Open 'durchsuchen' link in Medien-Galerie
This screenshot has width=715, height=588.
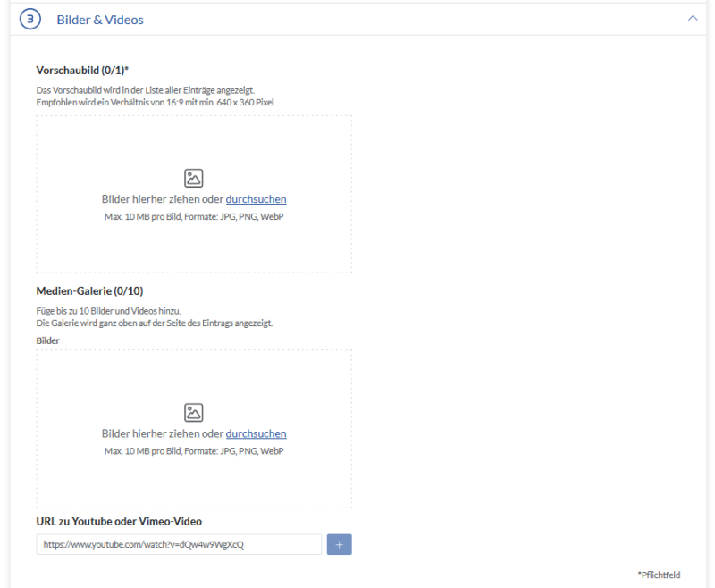point(257,433)
